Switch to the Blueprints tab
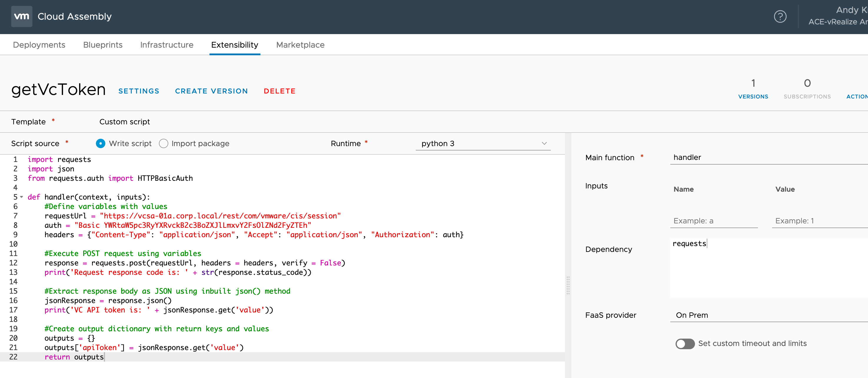The width and height of the screenshot is (868, 378). pos(103,45)
